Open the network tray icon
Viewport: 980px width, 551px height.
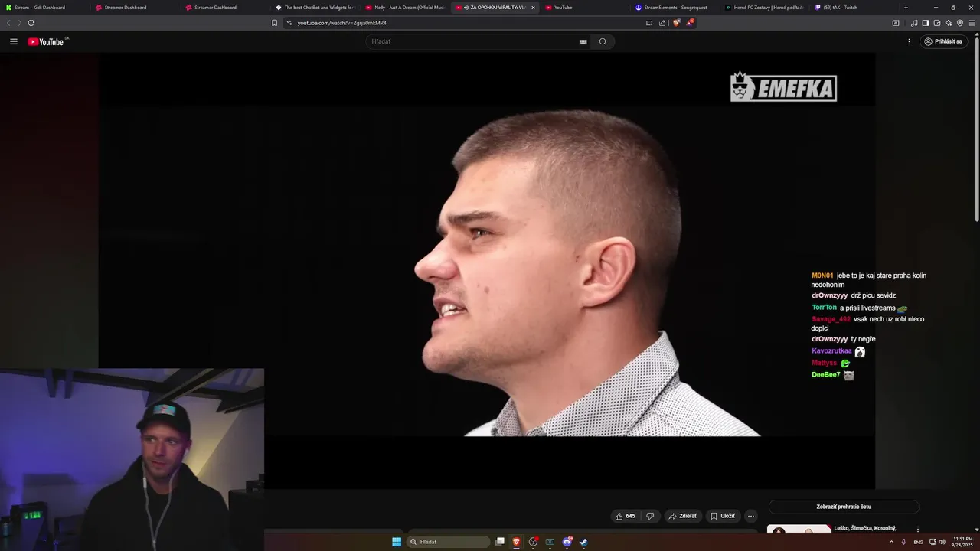point(933,542)
